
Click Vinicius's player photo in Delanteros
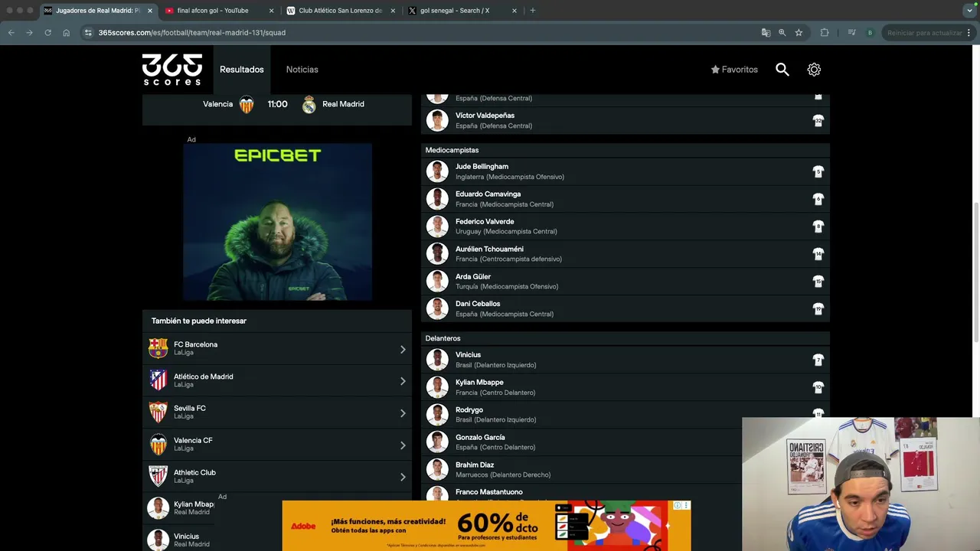pyautogui.click(x=437, y=360)
